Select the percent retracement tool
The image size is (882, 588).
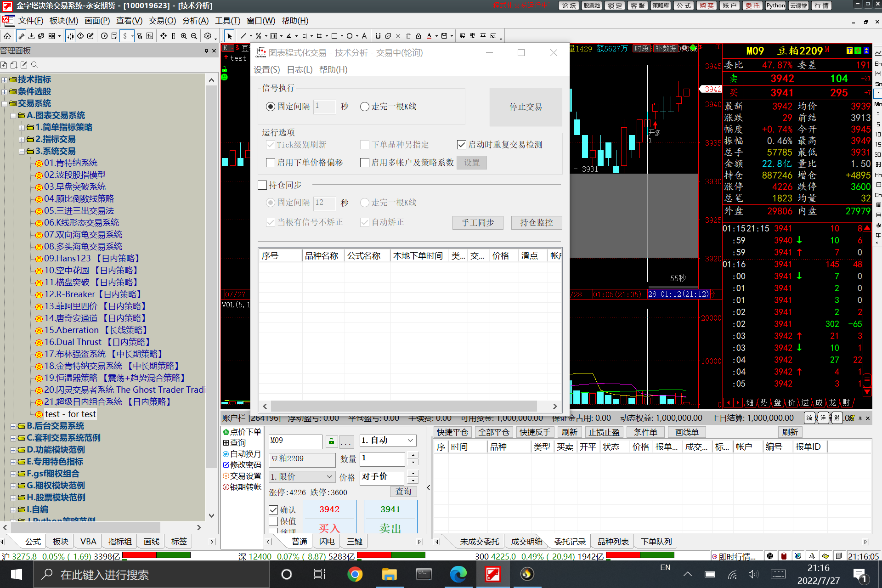pos(259,36)
